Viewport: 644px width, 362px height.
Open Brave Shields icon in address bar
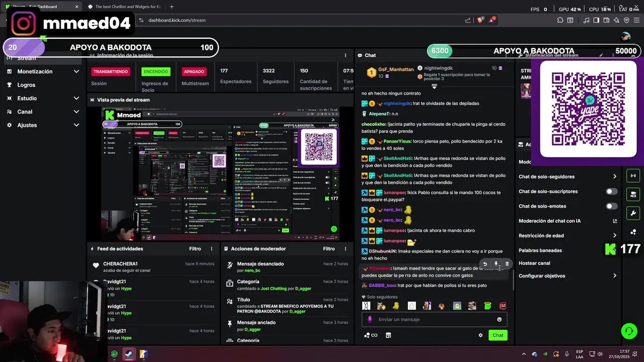[480, 20]
